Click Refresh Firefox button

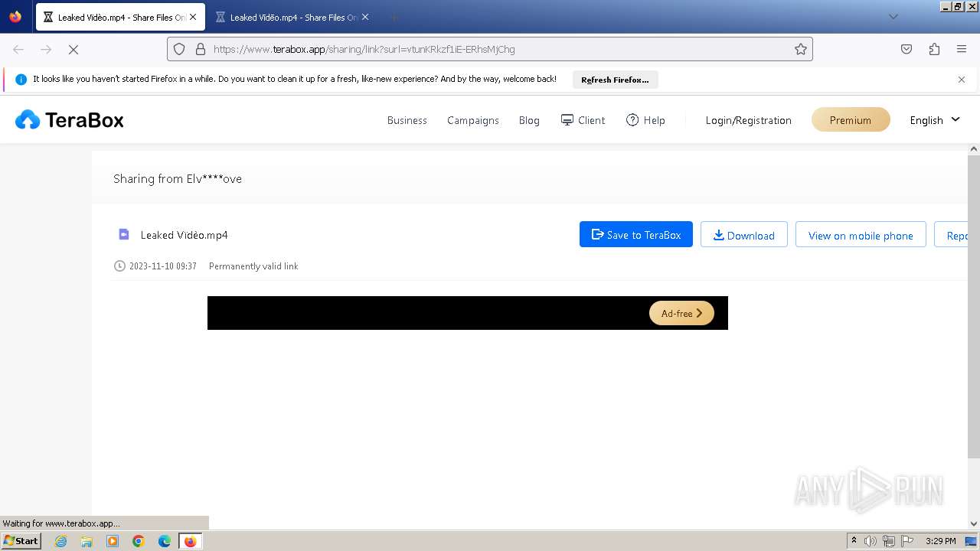(x=615, y=80)
